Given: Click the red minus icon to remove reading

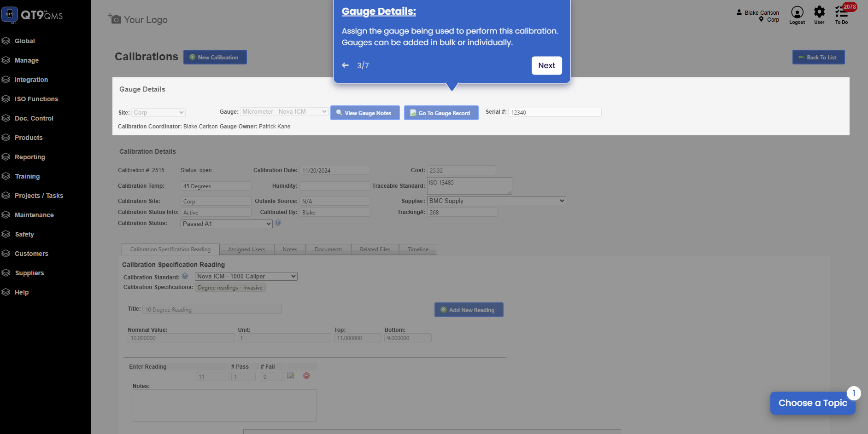Looking at the screenshot, I should pos(306,376).
